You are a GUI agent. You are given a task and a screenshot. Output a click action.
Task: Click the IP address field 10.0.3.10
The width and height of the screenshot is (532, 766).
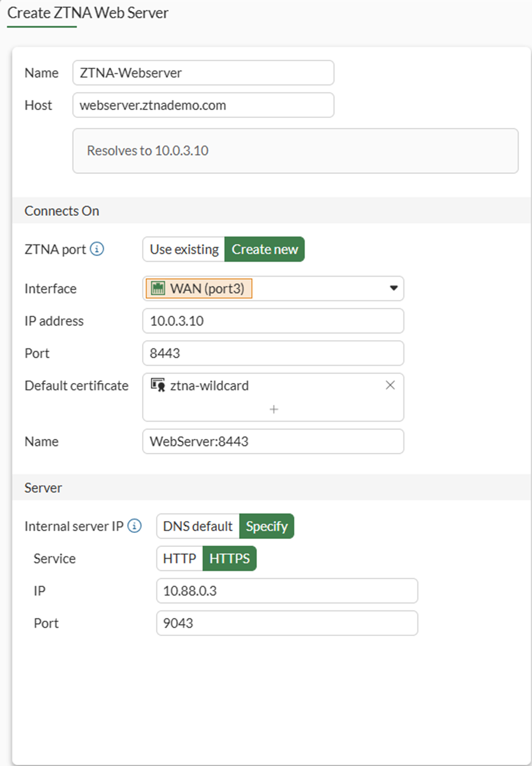[273, 321]
